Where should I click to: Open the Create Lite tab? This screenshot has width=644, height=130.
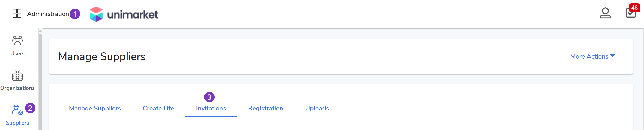click(158, 108)
